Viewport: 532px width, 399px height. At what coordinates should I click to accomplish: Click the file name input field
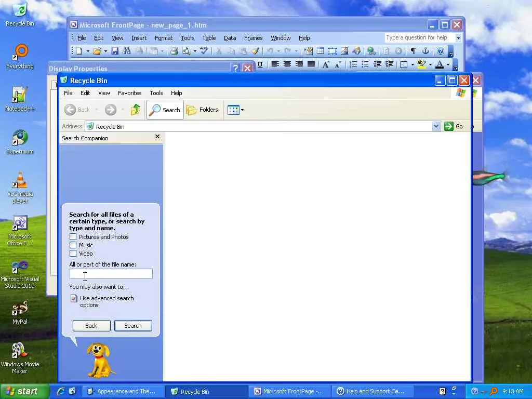click(111, 274)
